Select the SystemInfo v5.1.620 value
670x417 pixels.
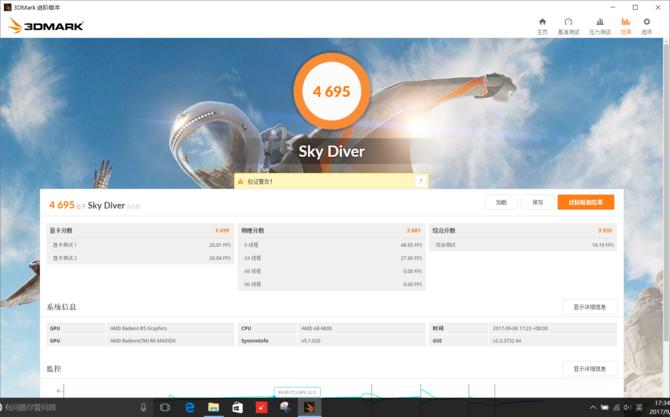point(311,341)
